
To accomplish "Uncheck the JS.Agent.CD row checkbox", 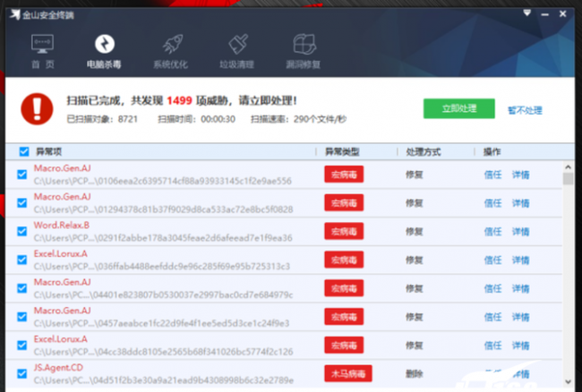I will 21,374.
